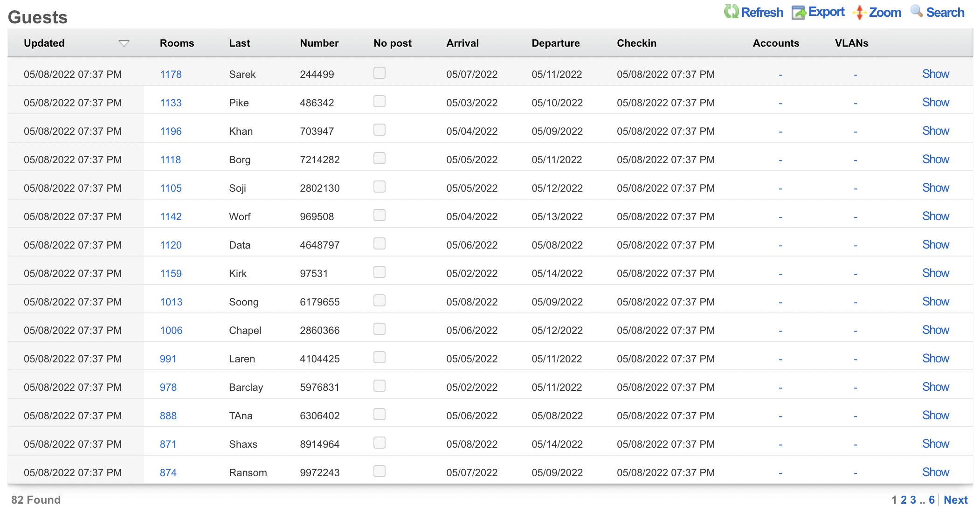Open room 1105 link

(x=171, y=188)
